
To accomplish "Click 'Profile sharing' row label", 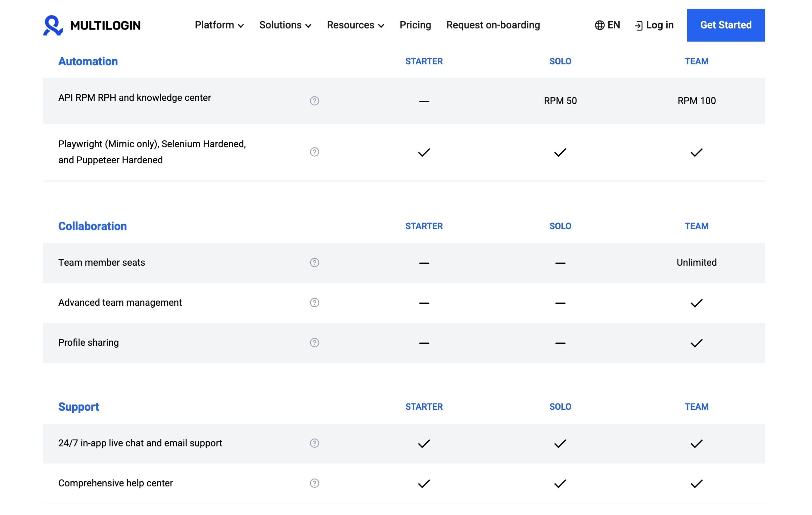I will (x=88, y=343).
